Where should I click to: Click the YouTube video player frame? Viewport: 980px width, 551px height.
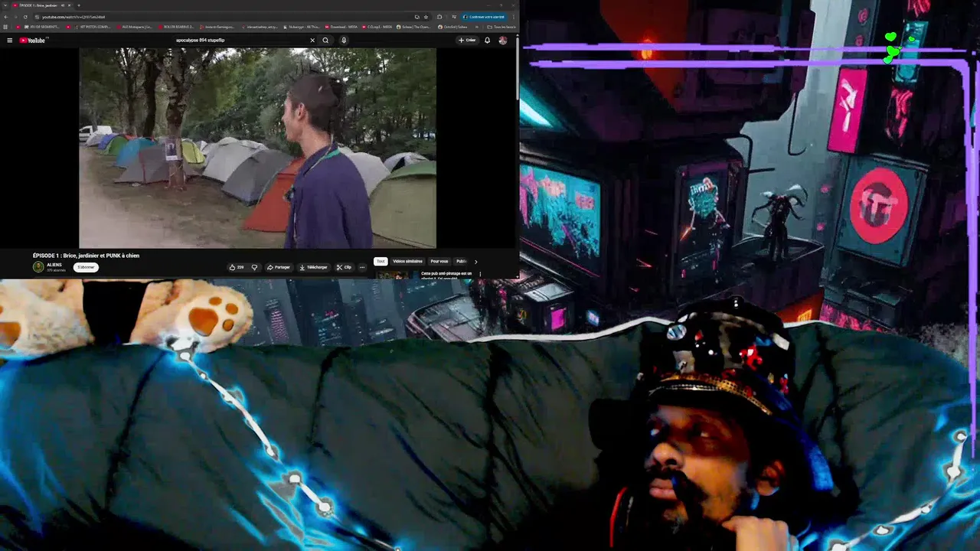258,148
